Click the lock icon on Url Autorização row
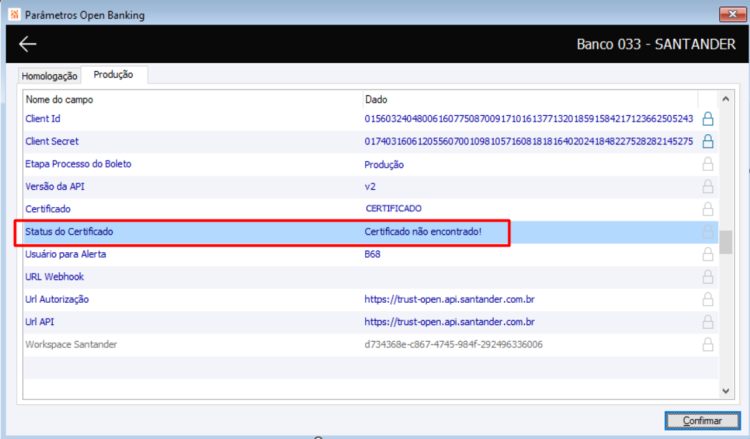The width and height of the screenshot is (750, 439). [x=707, y=299]
